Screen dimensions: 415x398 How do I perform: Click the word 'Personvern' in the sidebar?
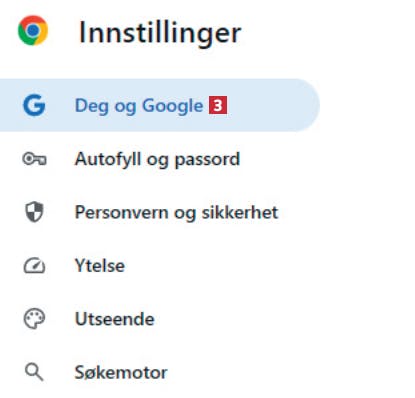click(x=122, y=213)
